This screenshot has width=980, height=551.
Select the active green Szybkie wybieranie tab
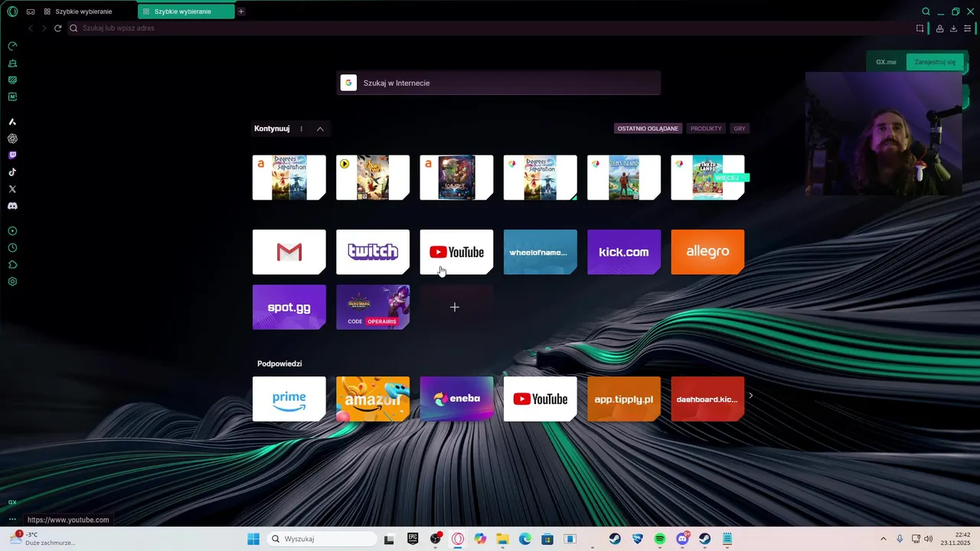click(x=186, y=11)
